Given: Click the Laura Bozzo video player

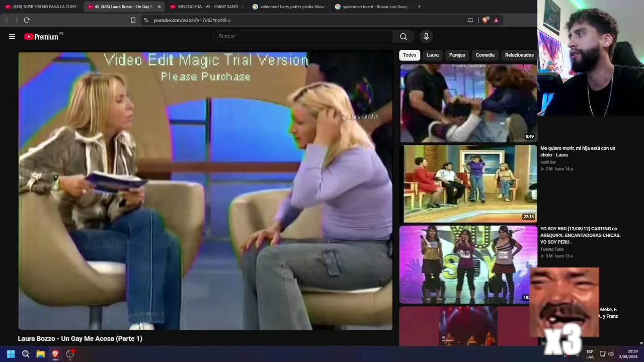Looking at the screenshot, I should (205, 190).
